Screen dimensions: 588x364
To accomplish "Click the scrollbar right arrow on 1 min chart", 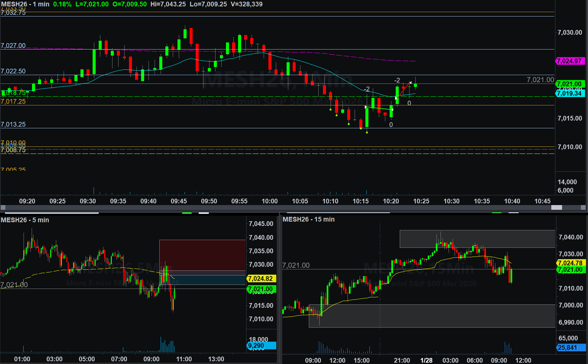I will click(583, 207).
